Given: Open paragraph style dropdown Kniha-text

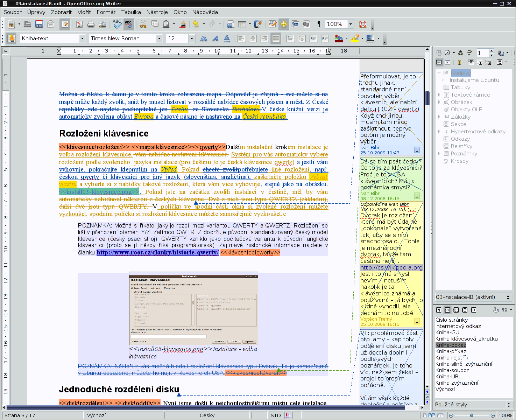Looking at the screenshot, I should pyautogui.click(x=83, y=38).
